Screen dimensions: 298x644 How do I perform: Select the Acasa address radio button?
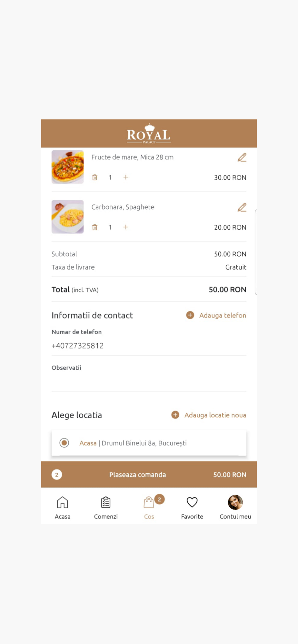click(x=64, y=443)
